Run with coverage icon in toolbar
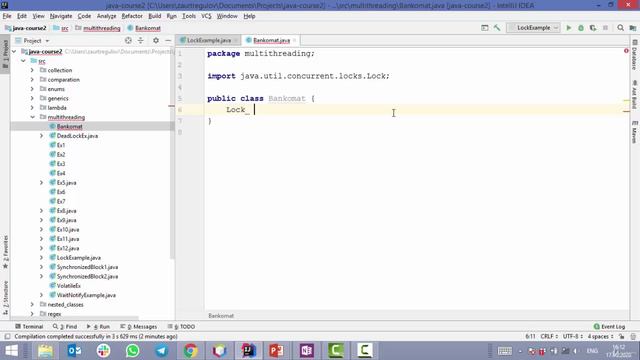Image resolution: width=640 pixels, height=360 pixels. [593, 28]
